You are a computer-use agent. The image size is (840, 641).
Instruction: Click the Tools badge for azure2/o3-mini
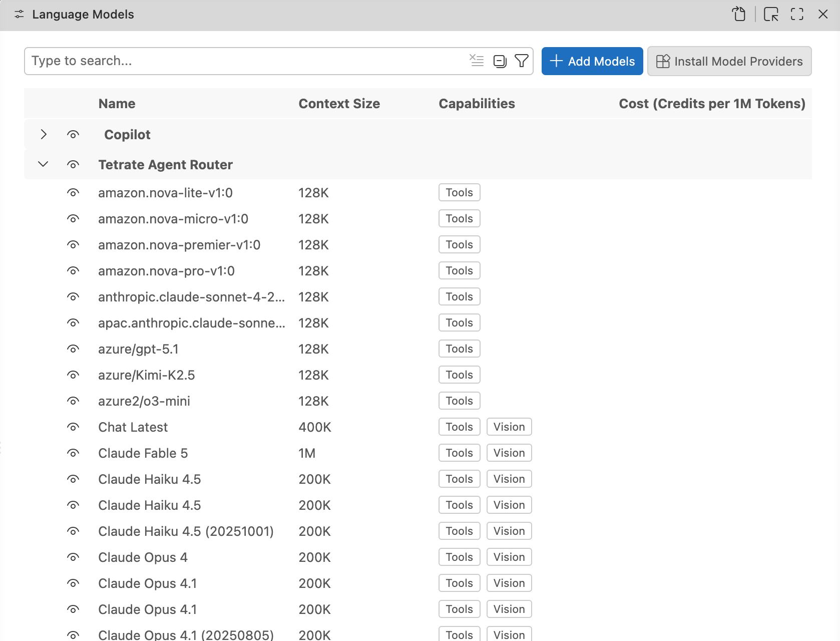[x=459, y=401]
